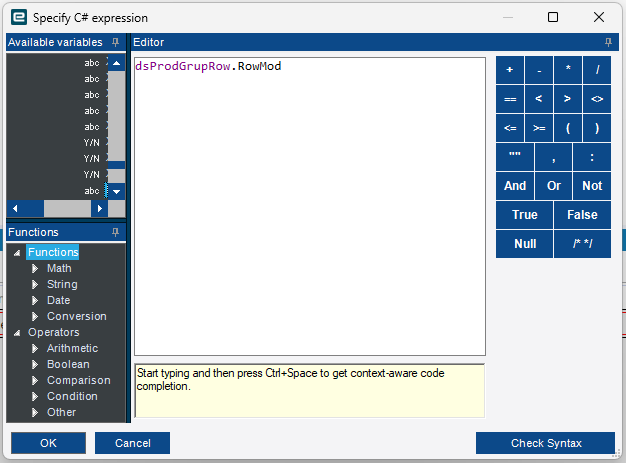Screen dimensions: 626x463
Task: Pin the Functions panel
Action: click(115, 232)
